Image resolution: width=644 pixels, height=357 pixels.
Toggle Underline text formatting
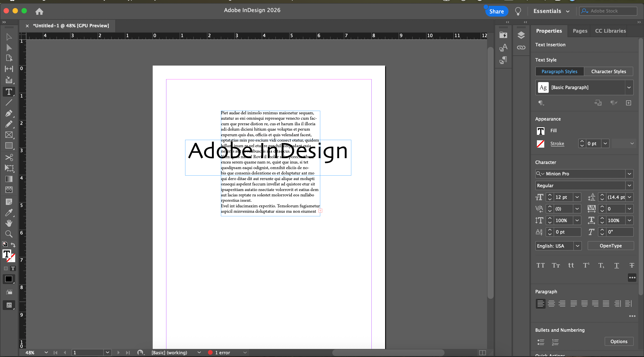point(616,265)
